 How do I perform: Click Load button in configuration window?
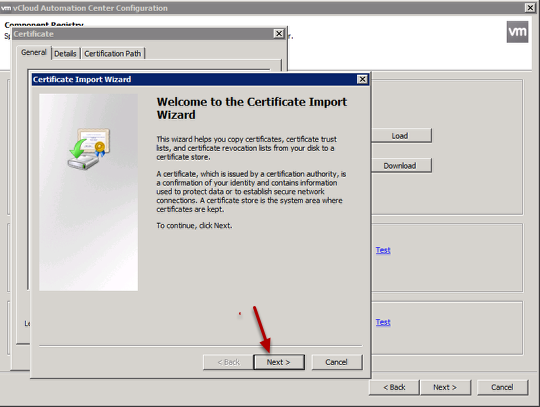[401, 136]
